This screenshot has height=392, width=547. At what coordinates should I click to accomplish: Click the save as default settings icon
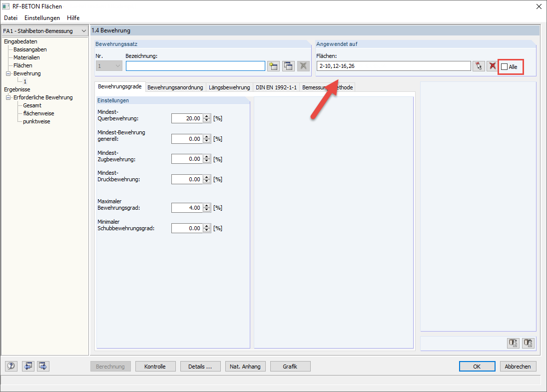point(528,343)
